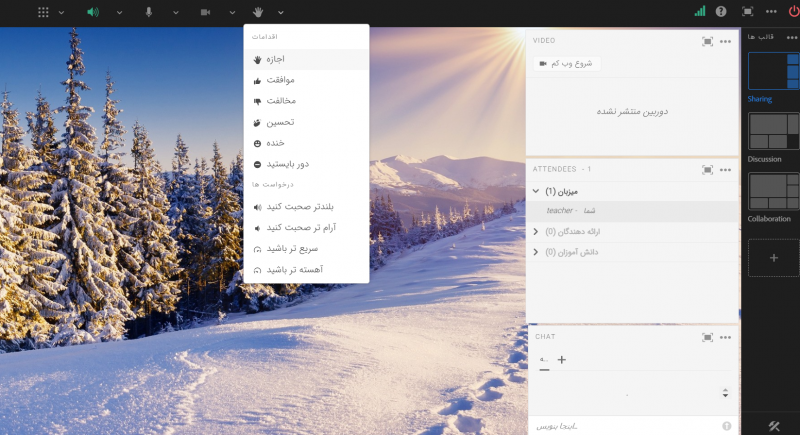Viewport: 800px width, 435px height.
Task: Expand the ارائه دهندگان (0) group
Action: click(x=536, y=232)
